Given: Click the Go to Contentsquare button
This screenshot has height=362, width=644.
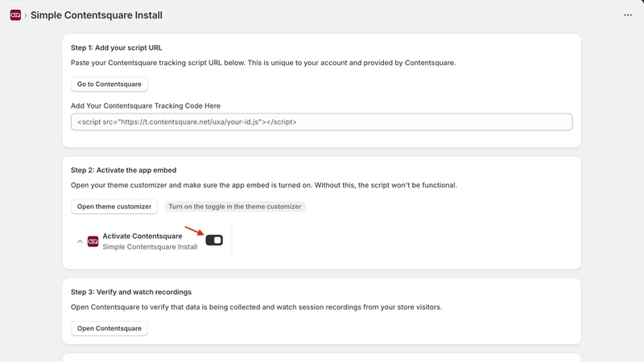Looking at the screenshot, I should pos(109,84).
